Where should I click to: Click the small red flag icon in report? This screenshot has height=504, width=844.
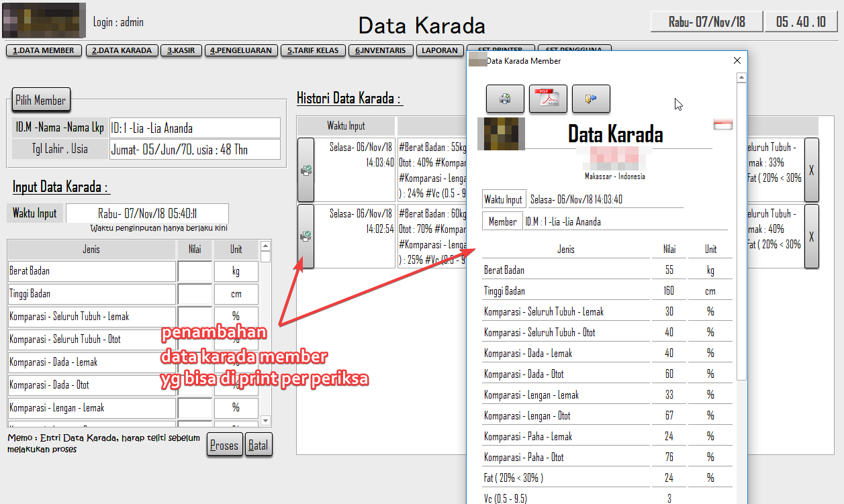pyautogui.click(x=723, y=125)
